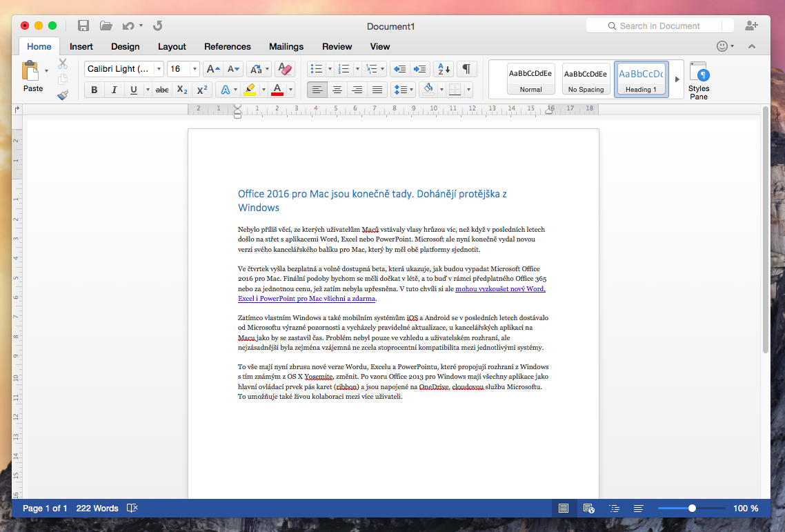Click the 222 Words count
Image resolution: width=785 pixels, height=532 pixels.
[97, 508]
